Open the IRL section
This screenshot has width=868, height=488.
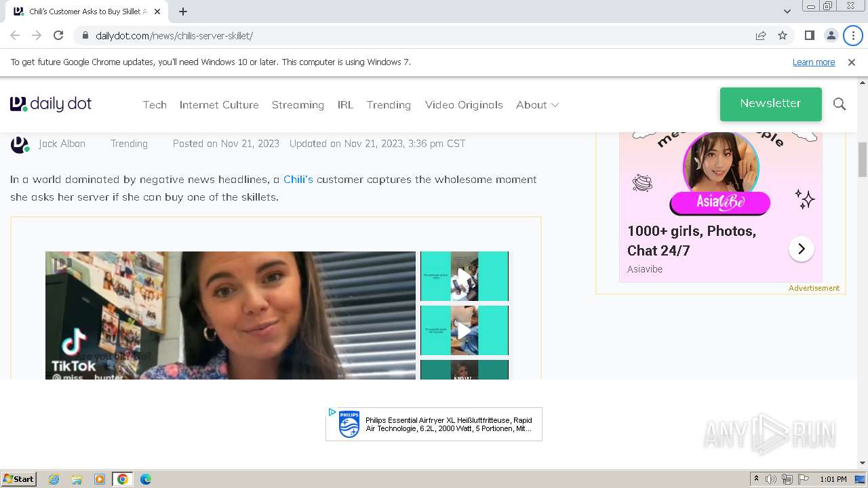pos(345,105)
